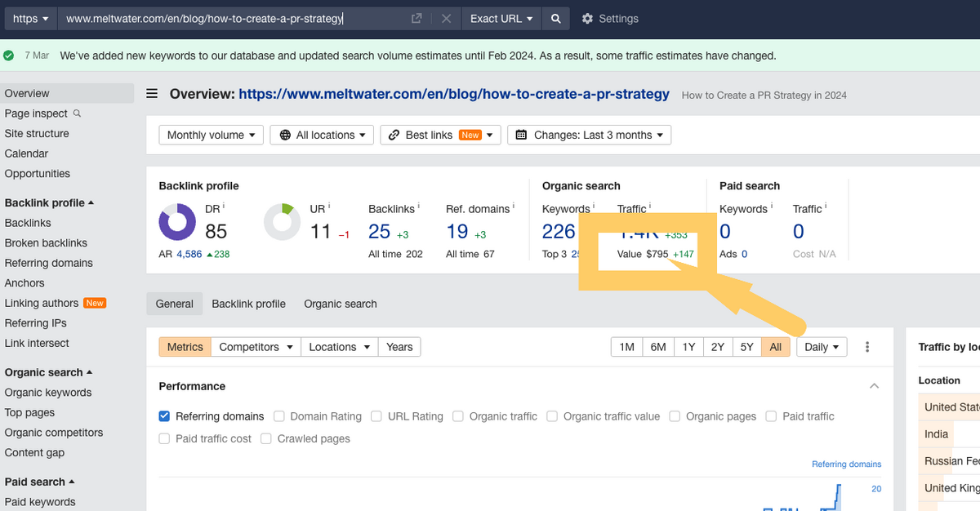Collapse the Performance section chevron
Screen dimensions: 980x511
pyautogui.click(x=875, y=386)
